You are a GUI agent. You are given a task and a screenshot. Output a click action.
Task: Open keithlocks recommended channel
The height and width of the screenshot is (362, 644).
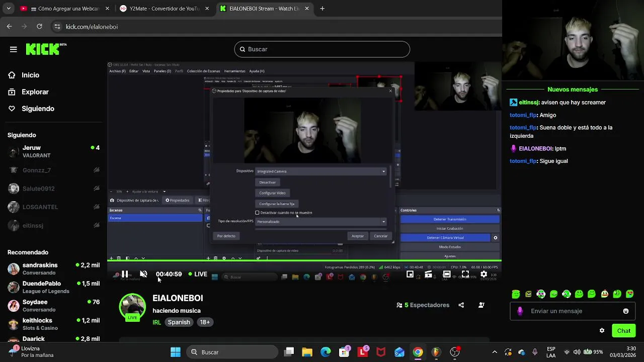coord(53,324)
